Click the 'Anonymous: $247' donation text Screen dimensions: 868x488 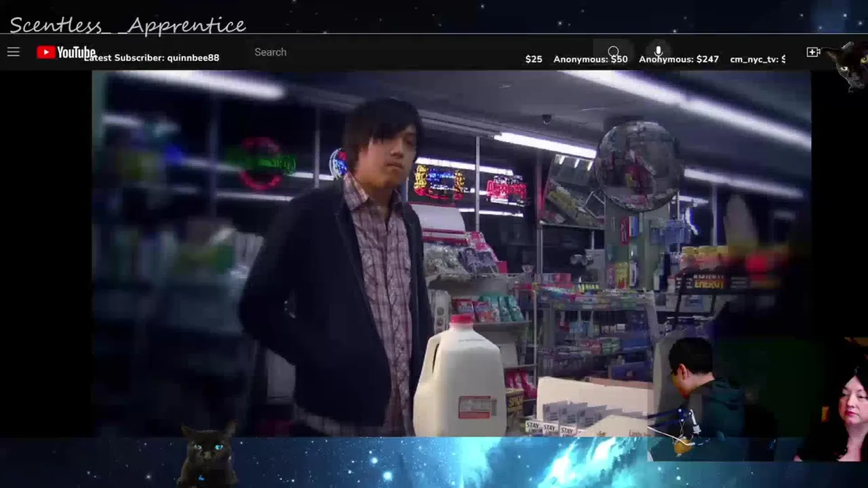pyautogui.click(x=679, y=59)
